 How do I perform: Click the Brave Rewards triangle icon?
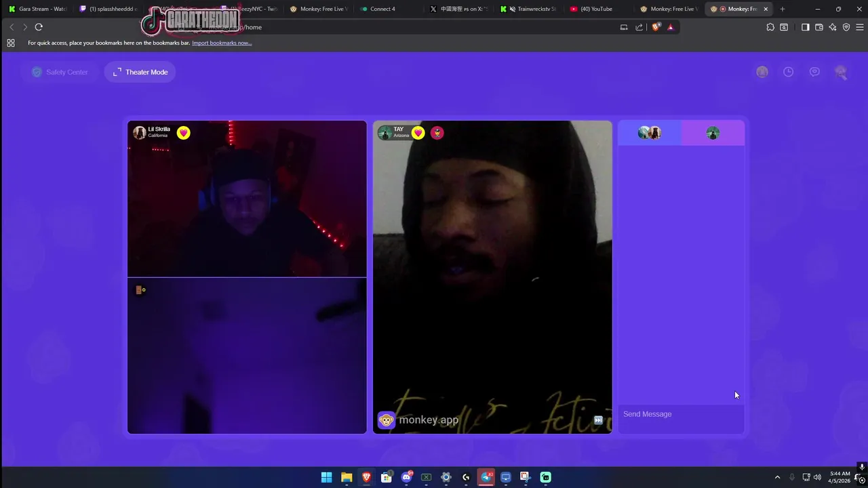671,27
